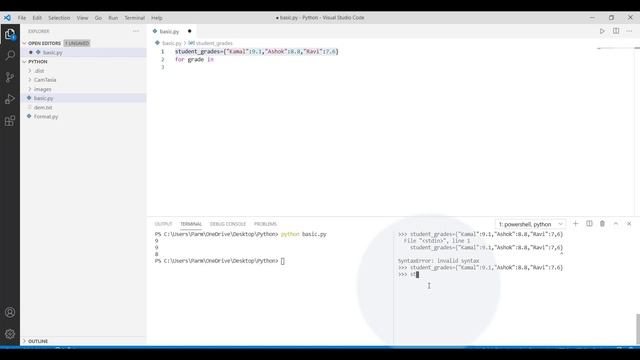Open terminal selector powershell, python dropdown
This screenshot has height=360, width=640.
530,224
